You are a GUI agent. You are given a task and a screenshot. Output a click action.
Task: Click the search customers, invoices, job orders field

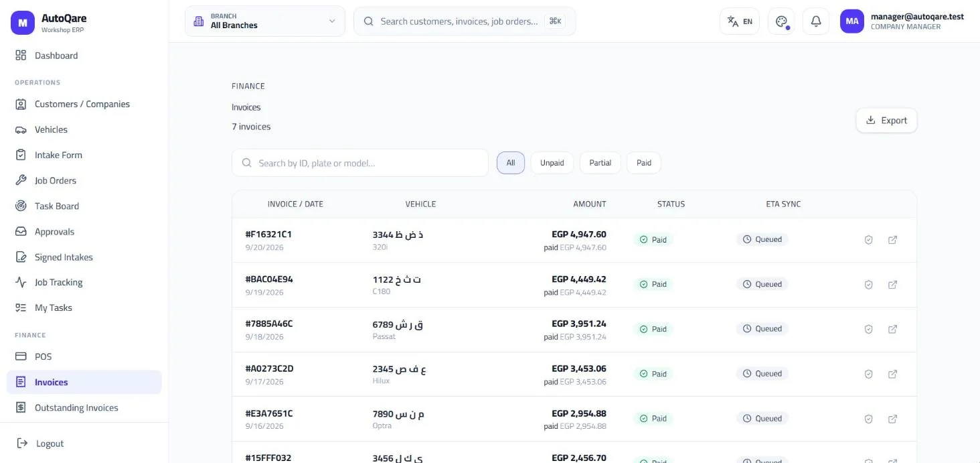tap(465, 21)
